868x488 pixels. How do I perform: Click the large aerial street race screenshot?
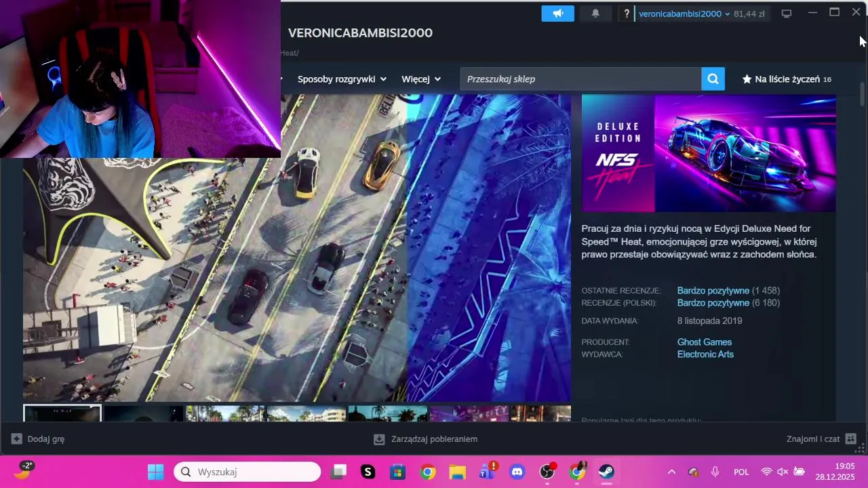point(297,248)
